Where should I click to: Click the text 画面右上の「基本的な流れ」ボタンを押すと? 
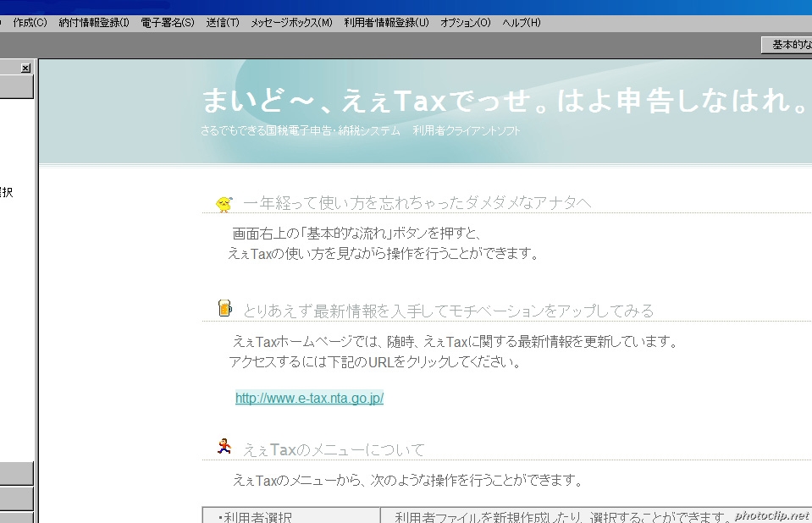(x=356, y=234)
